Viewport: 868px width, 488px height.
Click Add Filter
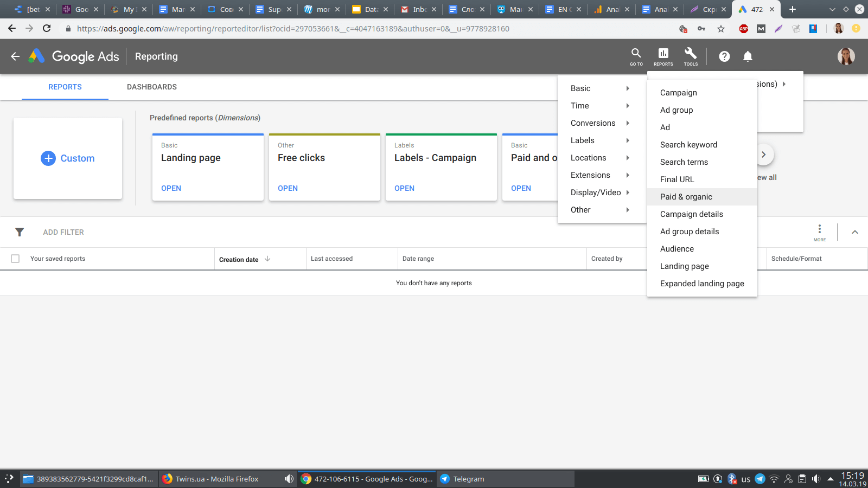pyautogui.click(x=63, y=232)
